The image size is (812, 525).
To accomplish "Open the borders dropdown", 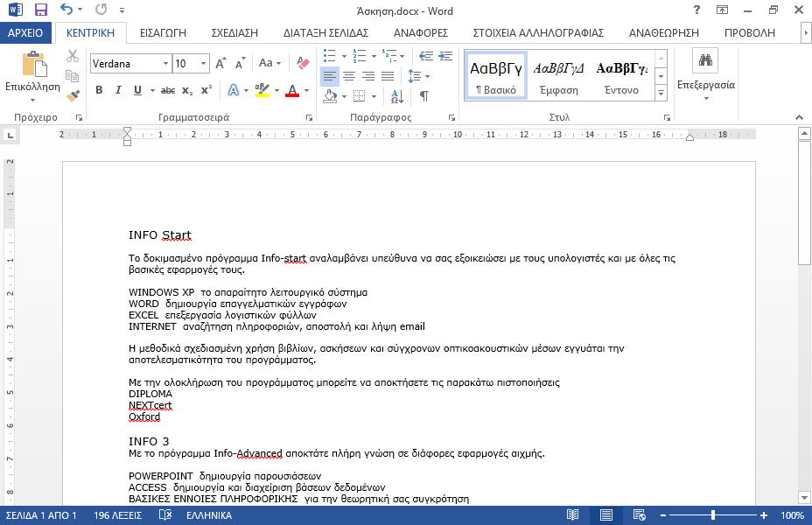I will pyautogui.click(x=374, y=96).
